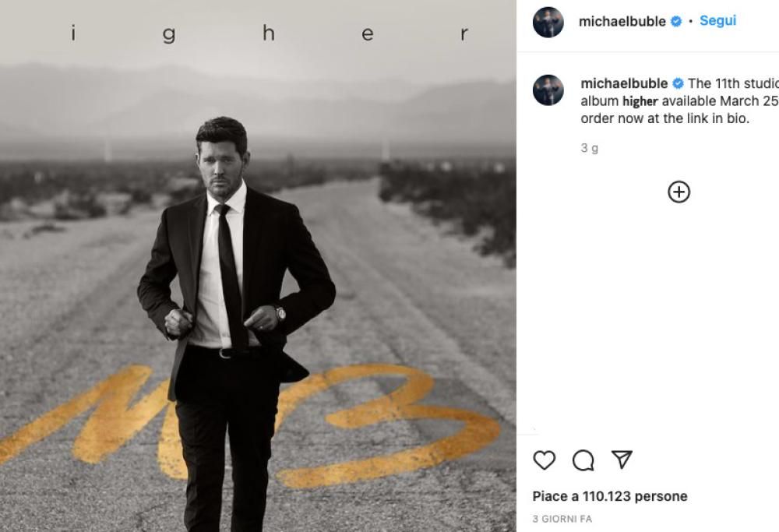
Task: Click michaelbuble profile picture in the header
Action: tap(547, 21)
